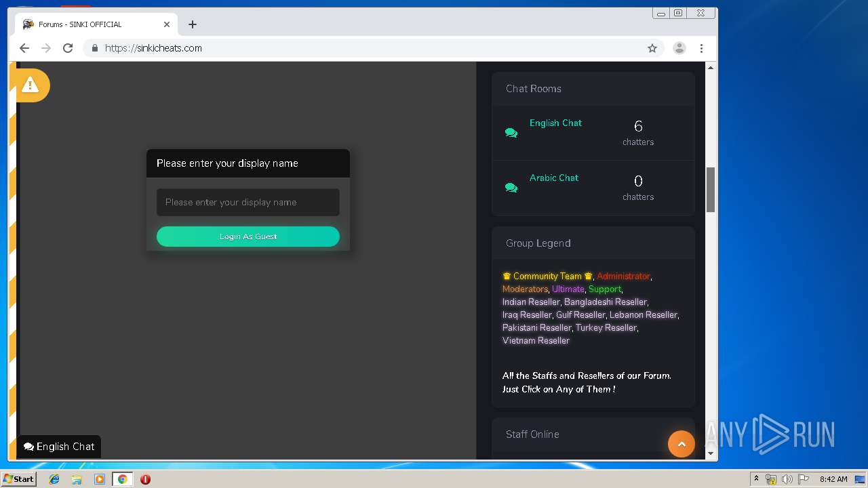The width and height of the screenshot is (868, 488).
Task: Click the site padlock security icon
Action: click(x=95, y=48)
